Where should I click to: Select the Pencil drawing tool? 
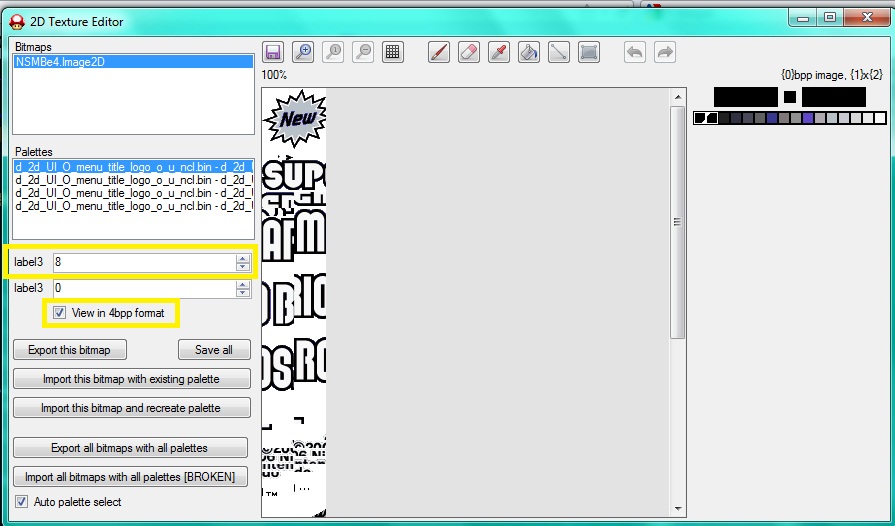[439, 52]
